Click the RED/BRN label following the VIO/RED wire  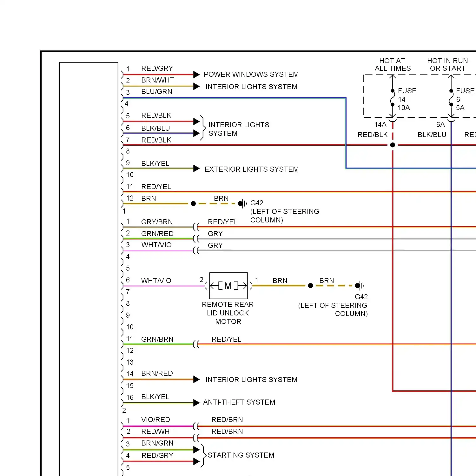coord(227,420)
